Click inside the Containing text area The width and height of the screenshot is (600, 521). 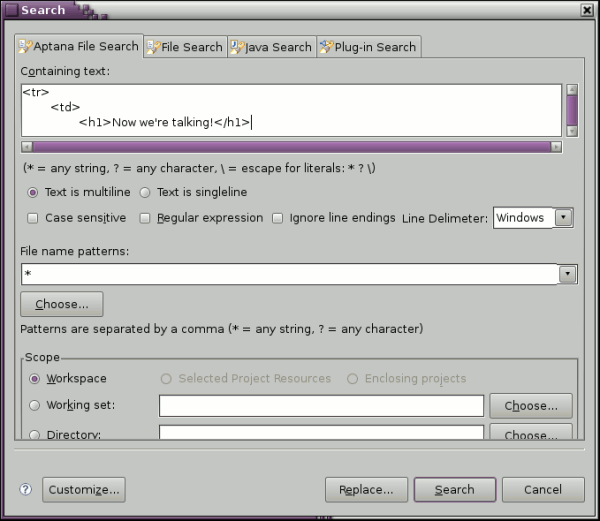click(292, 111)
